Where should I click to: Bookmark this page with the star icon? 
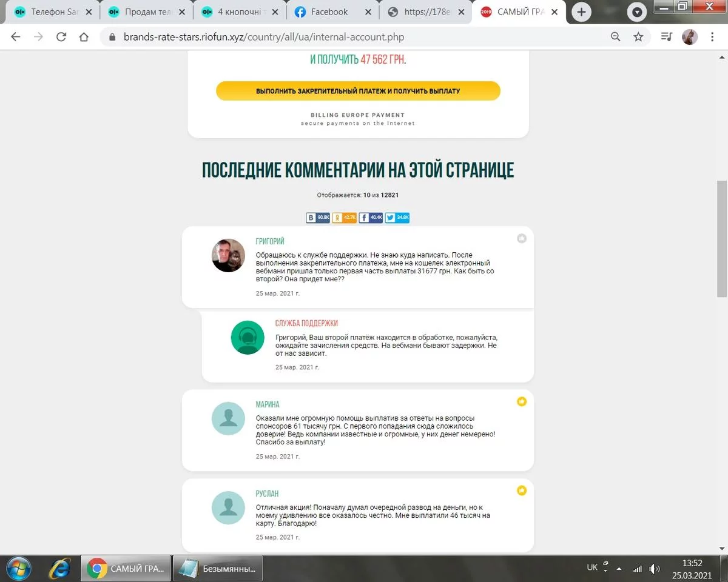638,37
